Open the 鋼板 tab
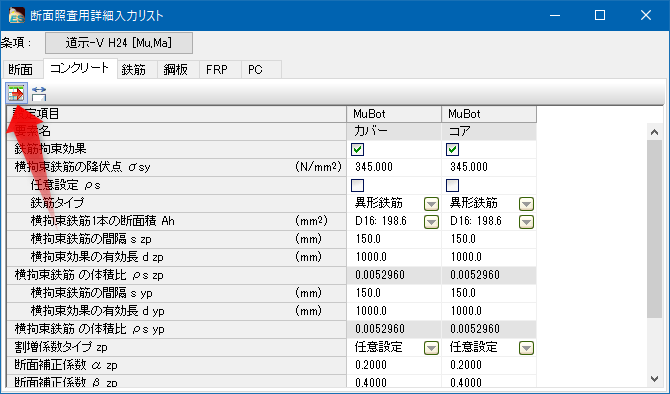 click(x=175, y=70)
